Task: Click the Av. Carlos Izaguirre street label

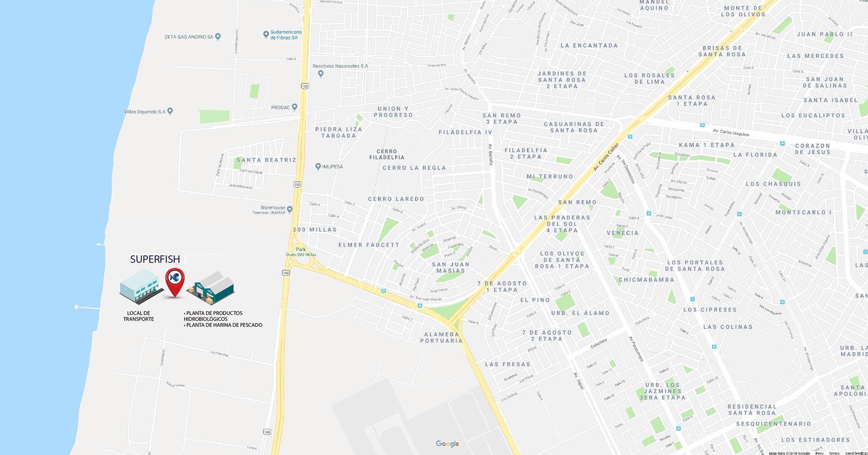Action: click(x=731, y=133)
